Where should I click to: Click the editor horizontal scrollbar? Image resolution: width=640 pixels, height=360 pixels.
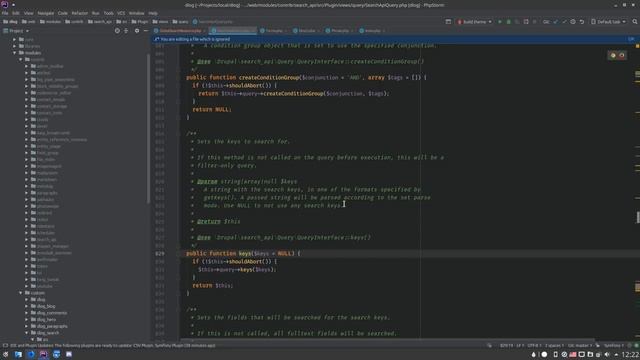click(x=387, y=339)
